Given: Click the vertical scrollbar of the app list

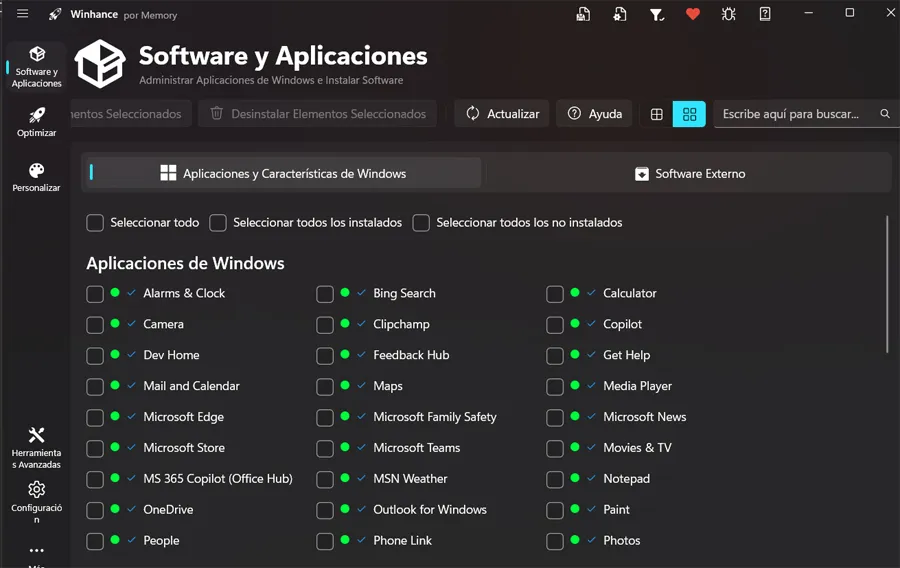Looking at the screenshot, I should point(887,284).
